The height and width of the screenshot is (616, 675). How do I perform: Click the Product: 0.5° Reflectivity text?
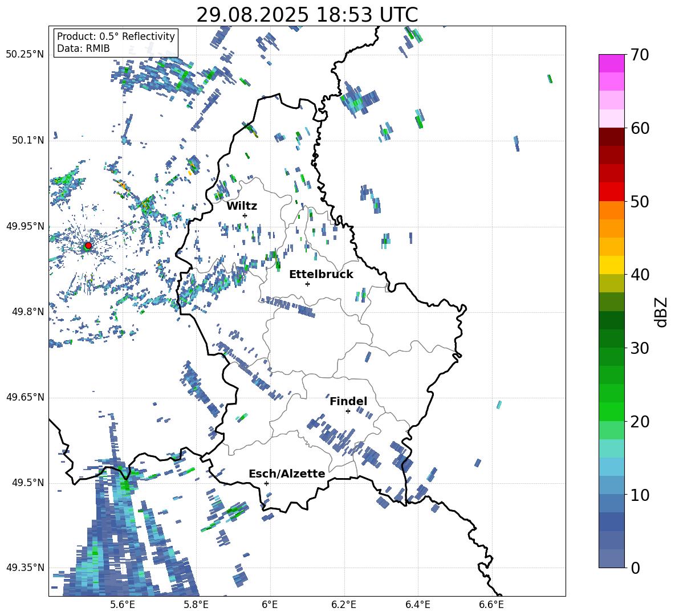[116, 36]
